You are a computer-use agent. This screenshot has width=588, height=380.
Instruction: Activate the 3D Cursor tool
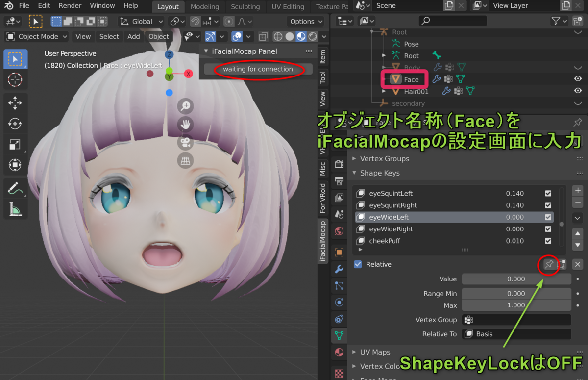pyautogui.click(x=15, y=79)
